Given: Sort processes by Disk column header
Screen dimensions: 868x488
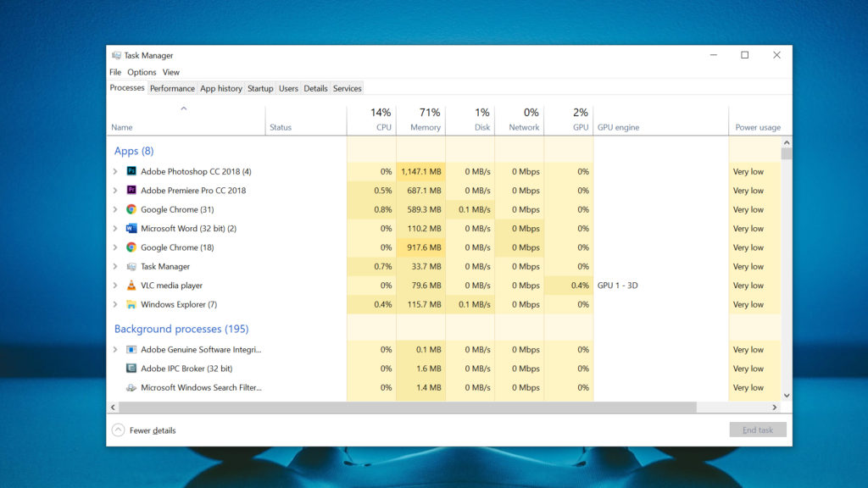Looking at the screenshot, I should (x=470, y=120).
